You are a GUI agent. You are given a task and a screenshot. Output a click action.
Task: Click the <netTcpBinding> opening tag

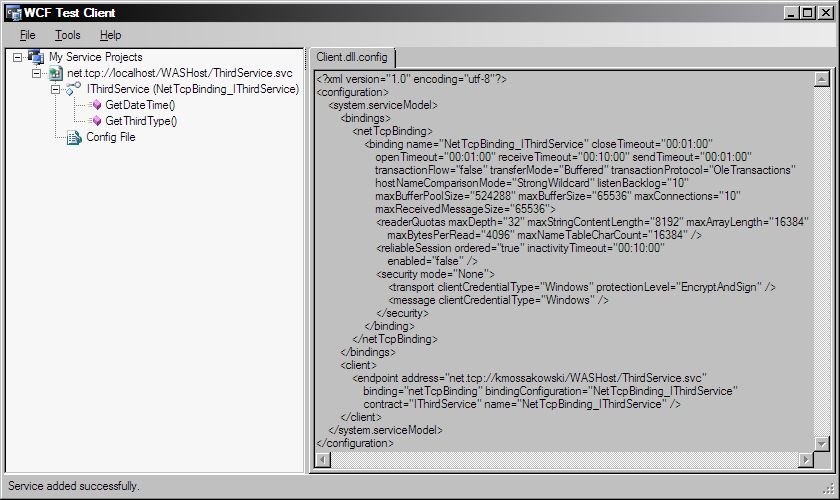click(392, 131)
